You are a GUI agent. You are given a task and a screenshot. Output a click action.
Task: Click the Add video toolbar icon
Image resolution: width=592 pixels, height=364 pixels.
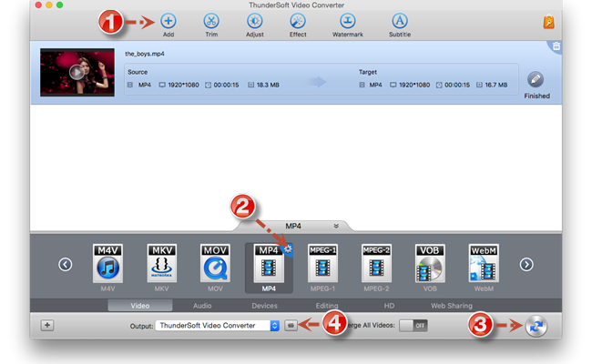pos(168,21)
